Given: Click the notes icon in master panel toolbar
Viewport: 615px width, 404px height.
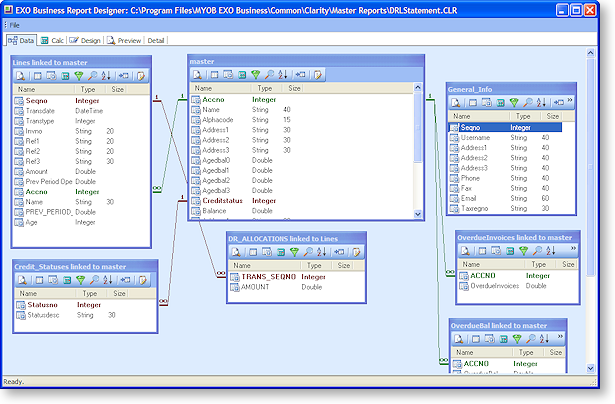Looking at the screenshot, I should coord(319,75).
